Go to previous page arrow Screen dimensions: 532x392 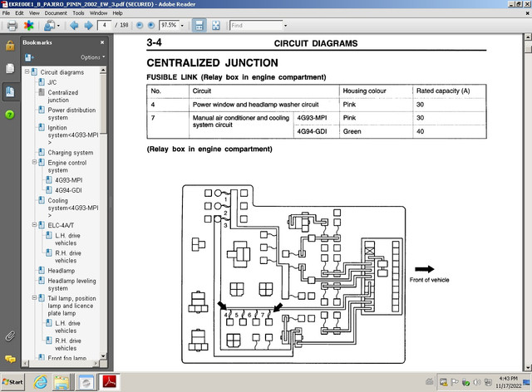click(x=74, y=26)
